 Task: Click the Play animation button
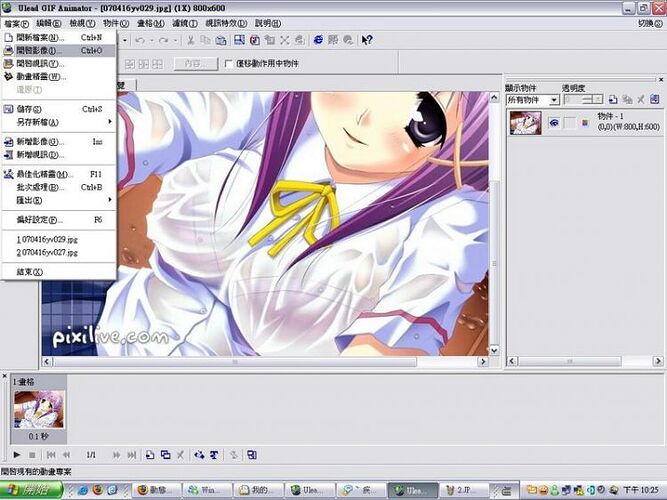[17, 455]
